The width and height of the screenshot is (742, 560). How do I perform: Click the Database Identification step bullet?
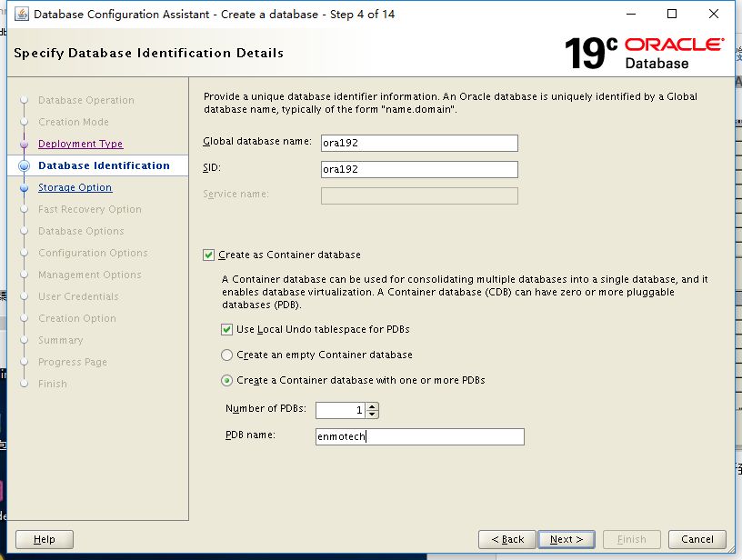(x=25, y=165)
